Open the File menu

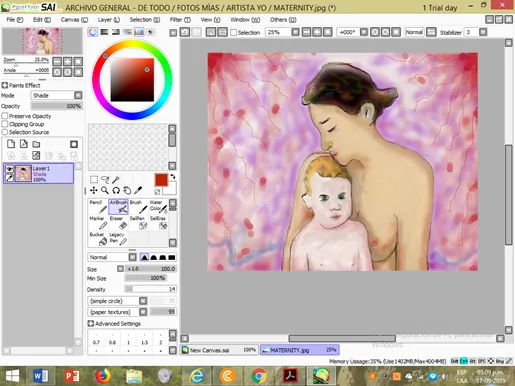coord(15,20)
